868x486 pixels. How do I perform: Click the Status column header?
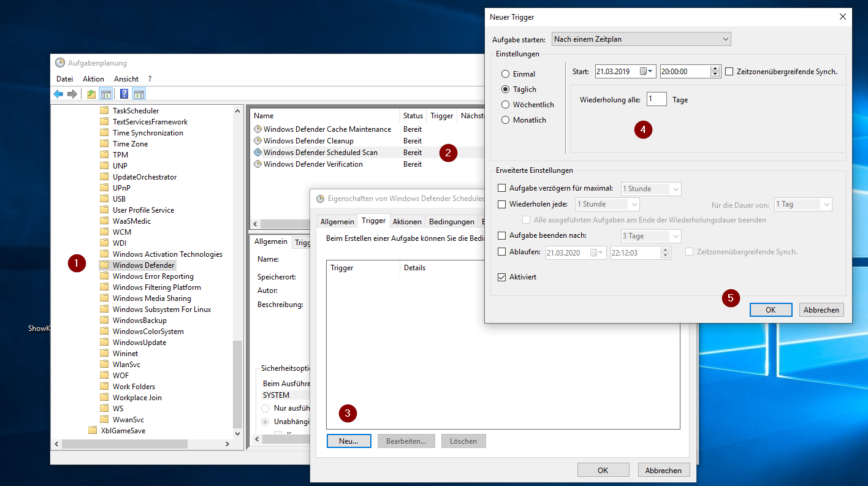pyautogui.click(x=413, y=116)
